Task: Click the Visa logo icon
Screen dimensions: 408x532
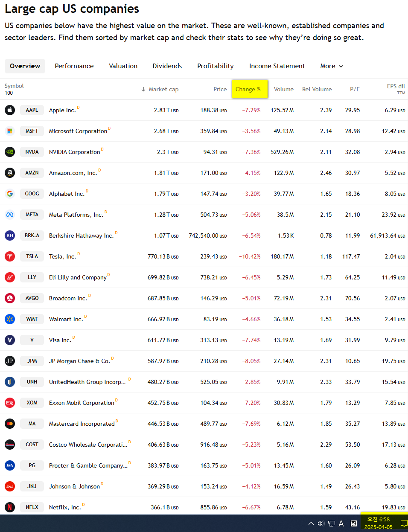Action: [x=10, y=340]
